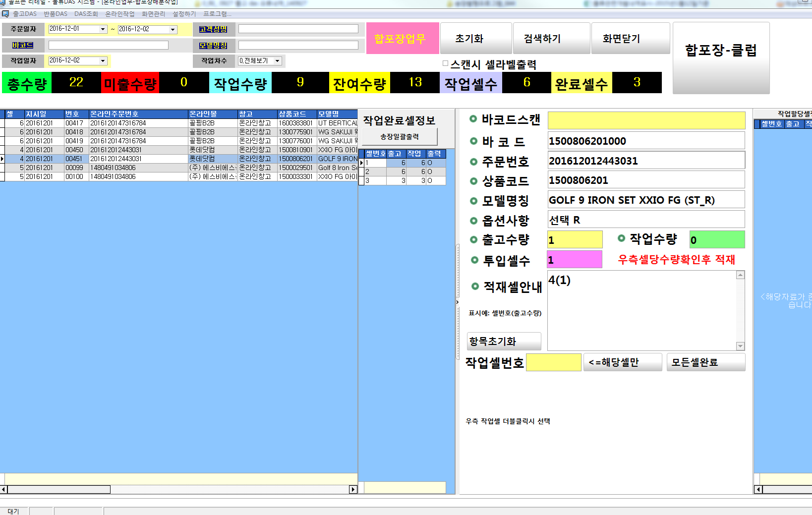Click the right arrow of the order grid scrollbar

[353, 489]
